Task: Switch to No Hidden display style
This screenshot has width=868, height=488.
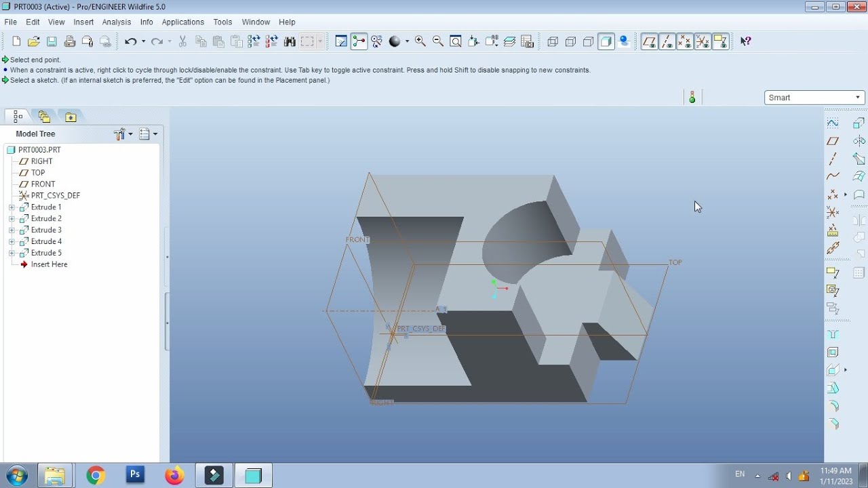Action: pos(588,41)
